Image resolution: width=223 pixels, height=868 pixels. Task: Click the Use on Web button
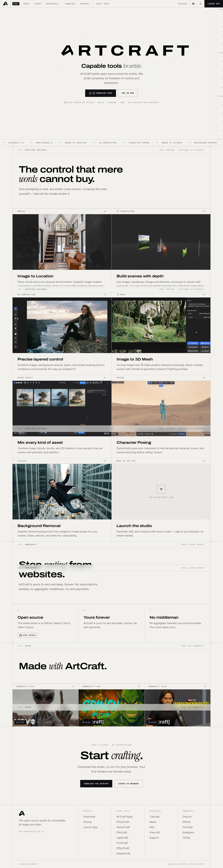(128, 93)
